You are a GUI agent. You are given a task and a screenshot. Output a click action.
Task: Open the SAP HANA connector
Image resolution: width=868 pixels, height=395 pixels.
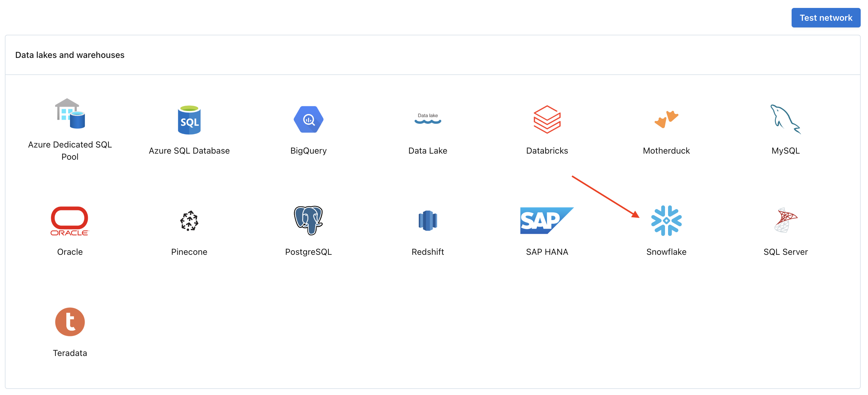click(547, 230)
